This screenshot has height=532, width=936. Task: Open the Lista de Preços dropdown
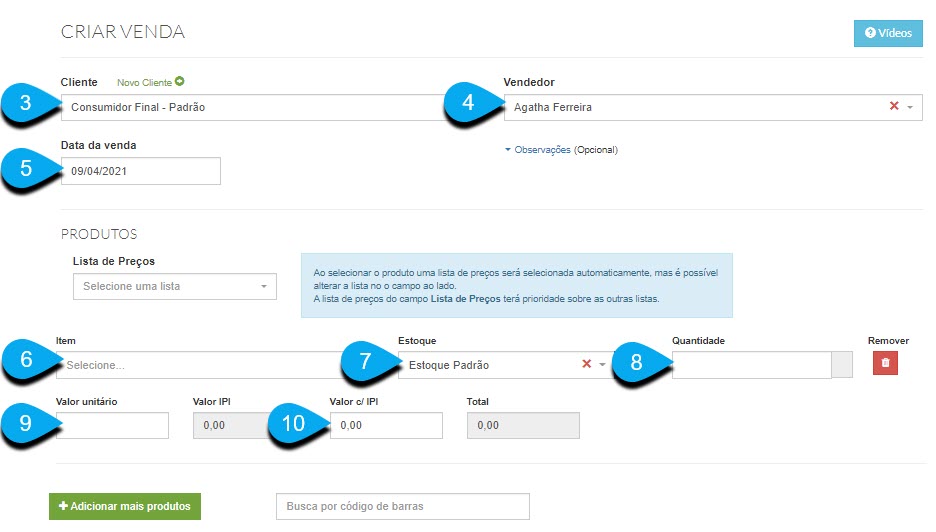(x=175, y=287)
